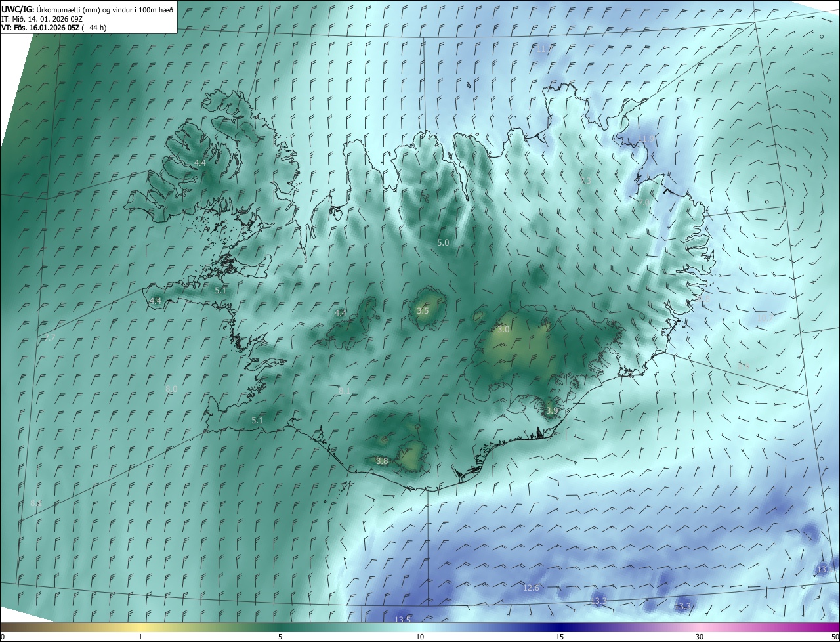
Task: Click the 3.5 value label on the map
Action: click(x=423, y=310)
